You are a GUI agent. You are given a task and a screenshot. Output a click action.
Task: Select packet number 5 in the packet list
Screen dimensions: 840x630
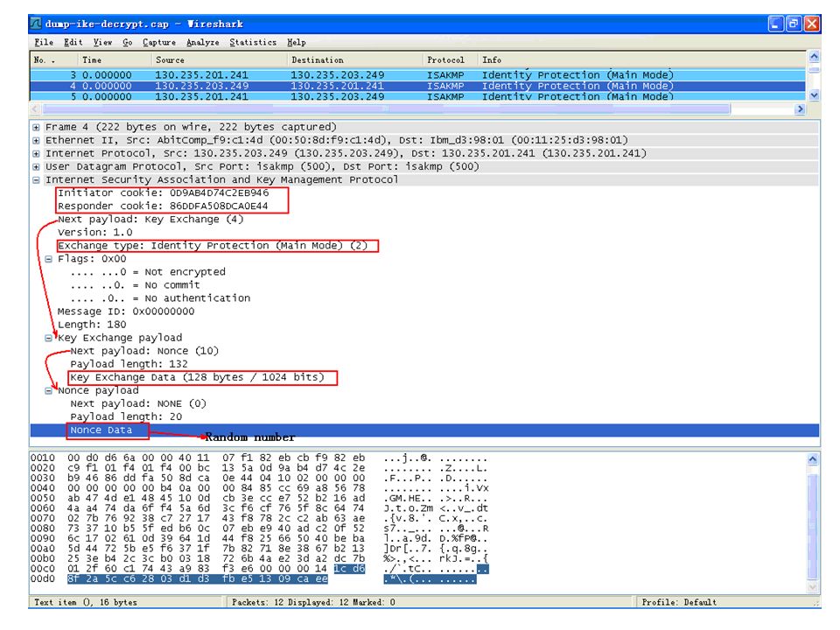[x=418, y=96]
